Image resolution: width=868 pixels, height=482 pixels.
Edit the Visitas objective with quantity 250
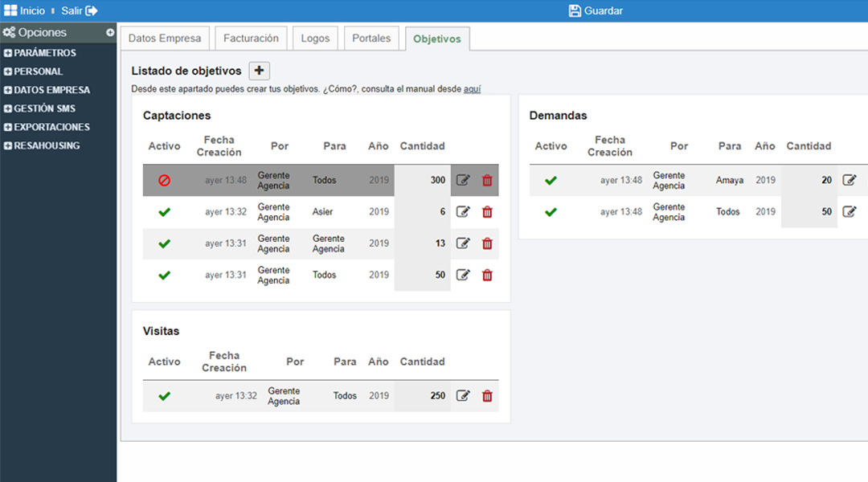tap(463, 396)
